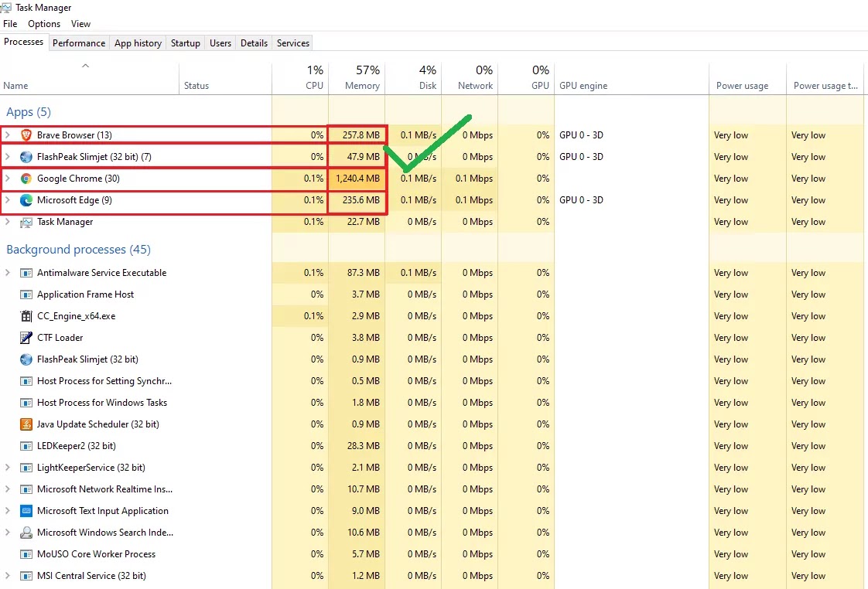Viewport: 868px width, 589px height.
Task: Click the Antimalware Service Executable icon
Action: (x=26, y=273)
